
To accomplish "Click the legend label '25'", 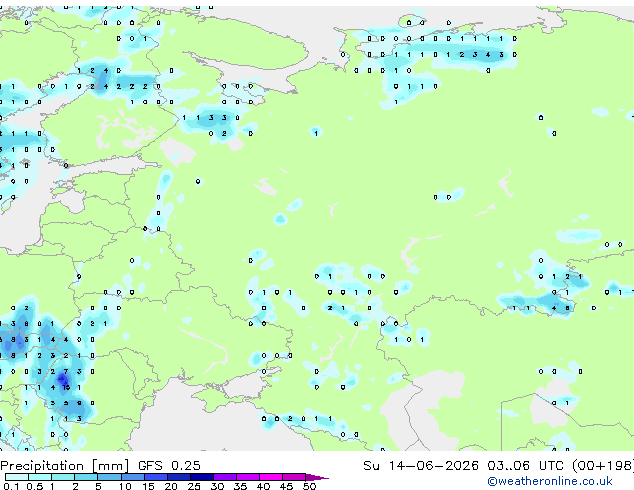I will pos(194,486).
